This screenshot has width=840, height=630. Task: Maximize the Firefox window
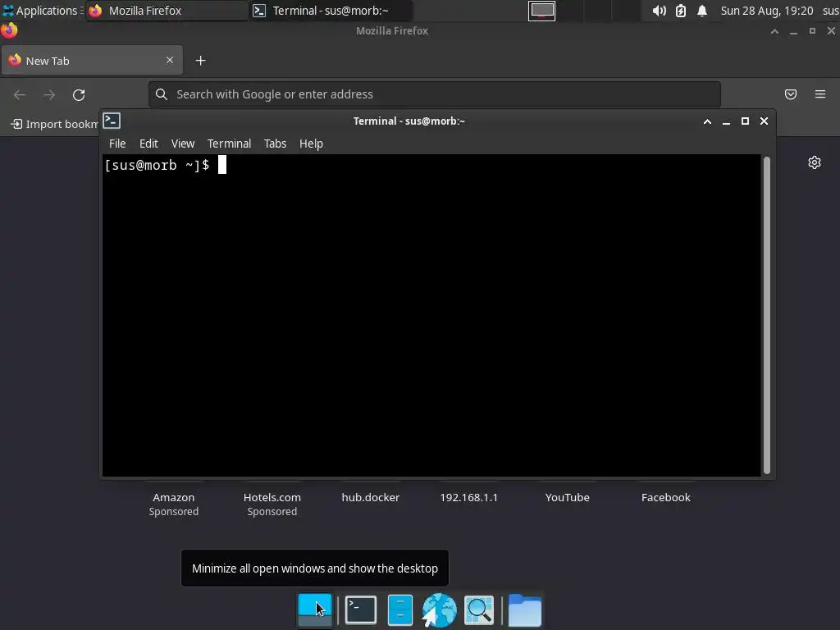coord(812,31)
